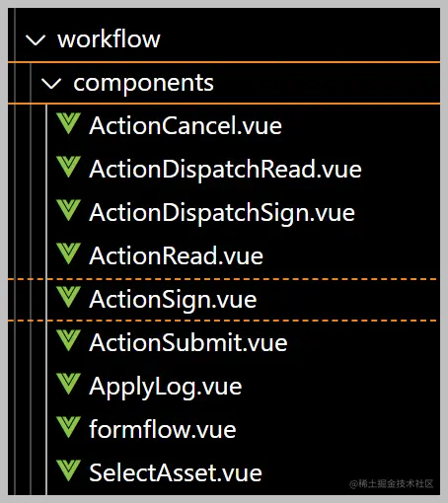This screenshot has width=448, height=503.
Task: Collapse the workflow folder chevron
Action: click(x=36, y=40)
